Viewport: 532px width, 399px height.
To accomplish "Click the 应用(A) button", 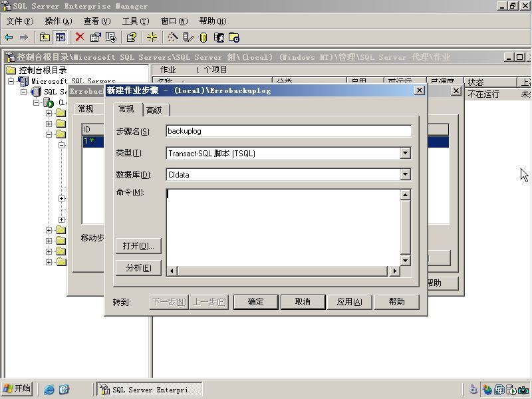I will pyautogui.click(x=350, y=302).
